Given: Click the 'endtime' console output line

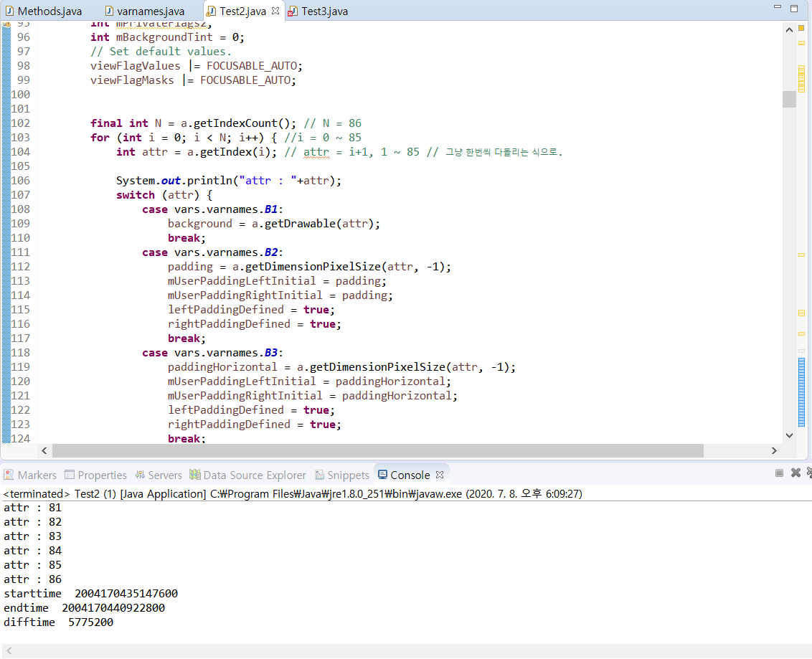Looking at the screenshot, I should (x=85, y=608).
